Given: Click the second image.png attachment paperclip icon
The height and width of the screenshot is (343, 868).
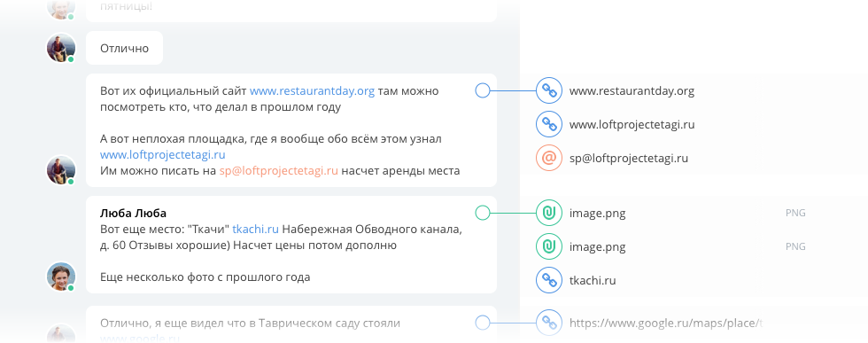Looking at the screenshot, I should coord(549,246).
